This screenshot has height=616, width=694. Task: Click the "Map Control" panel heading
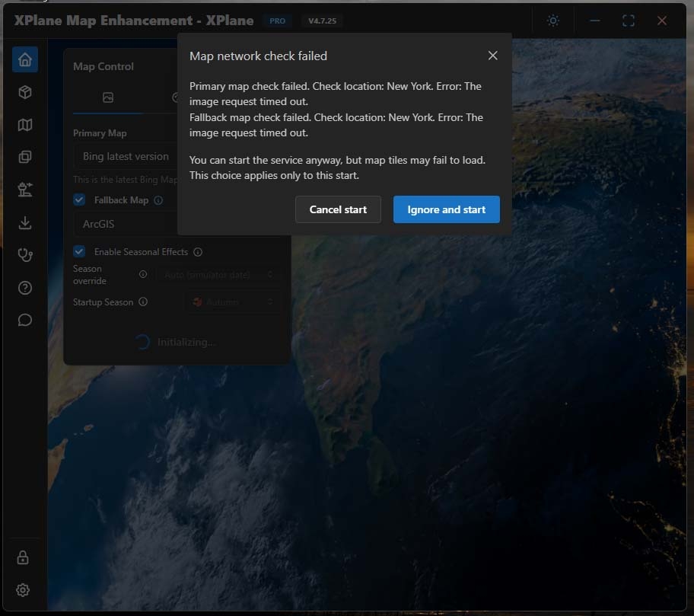tap(103, 66)
